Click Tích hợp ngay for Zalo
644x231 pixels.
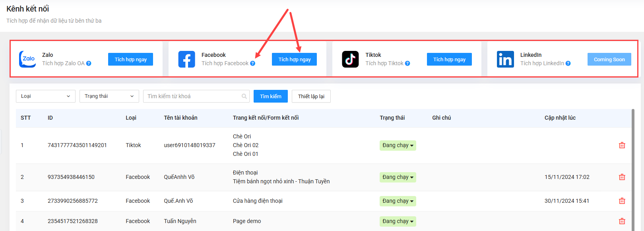tap(130, 59)
